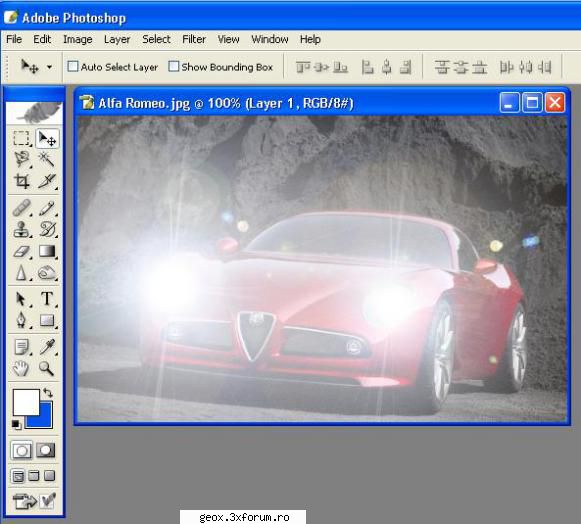Screen dimensions: 581x524
Task: Maximize the Alfa Romeo.jpg document window
Action: point(532,102)
